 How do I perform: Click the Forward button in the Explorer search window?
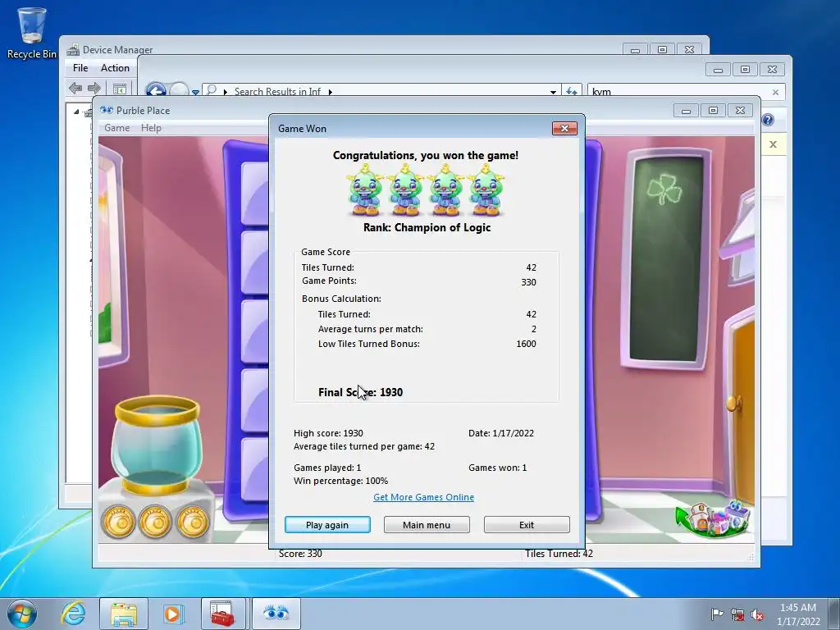180,90
